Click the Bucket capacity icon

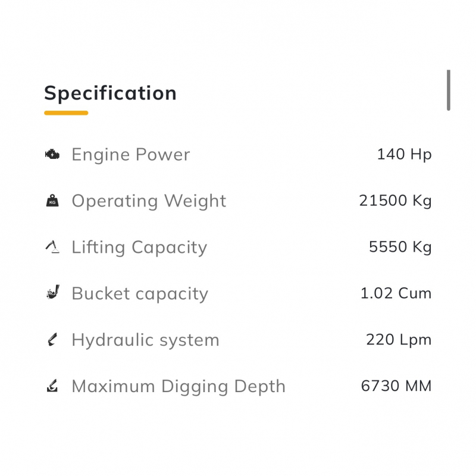(52, 293)
